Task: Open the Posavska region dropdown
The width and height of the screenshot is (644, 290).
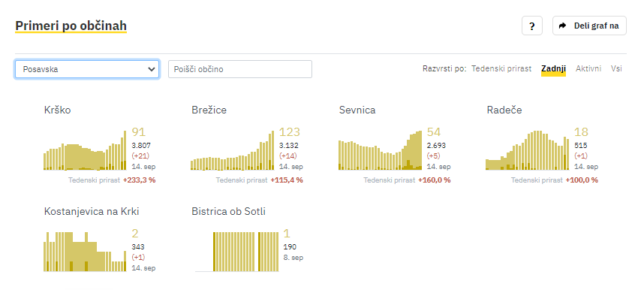Action: point(86,69)
